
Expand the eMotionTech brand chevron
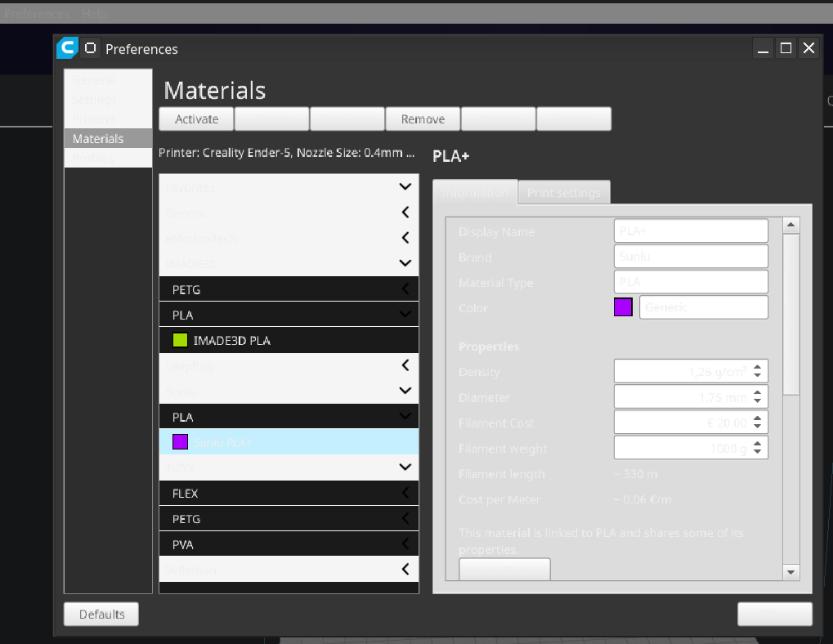pos(405,238)
